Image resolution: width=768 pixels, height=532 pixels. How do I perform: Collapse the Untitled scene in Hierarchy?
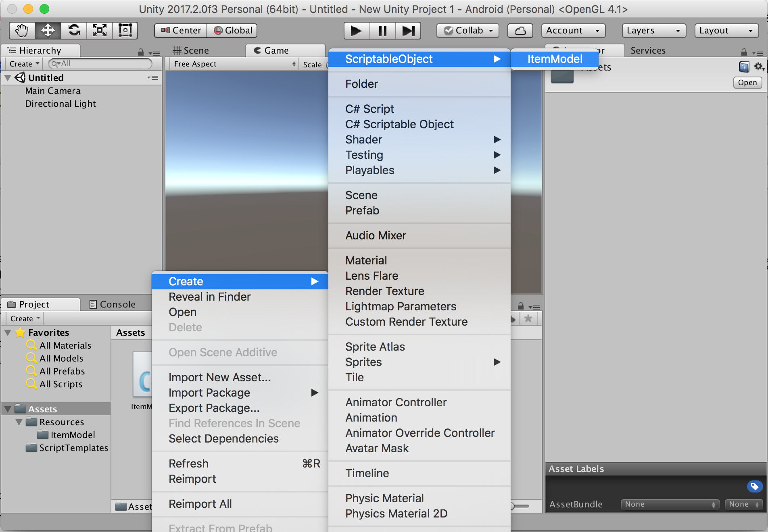8,78
